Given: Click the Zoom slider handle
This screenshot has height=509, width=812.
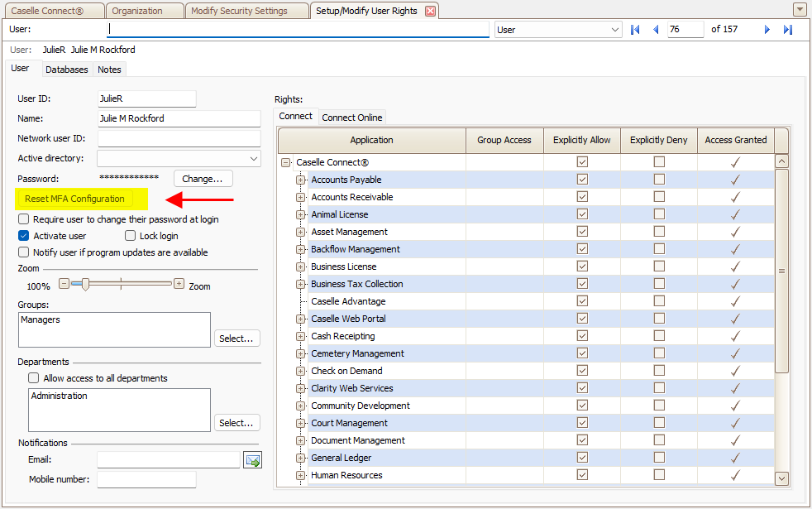Looking at the screenshot, I should (84, 284).
